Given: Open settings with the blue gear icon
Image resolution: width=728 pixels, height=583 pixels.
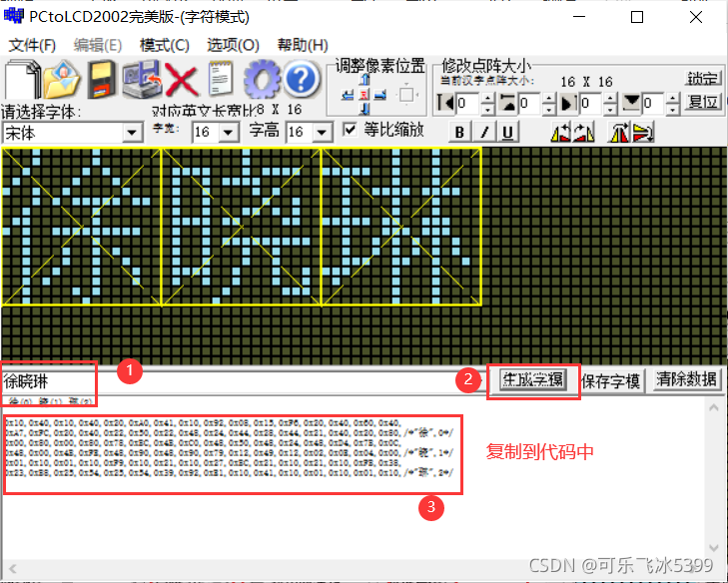Looking at the screenshot, I should coord(262,79).
